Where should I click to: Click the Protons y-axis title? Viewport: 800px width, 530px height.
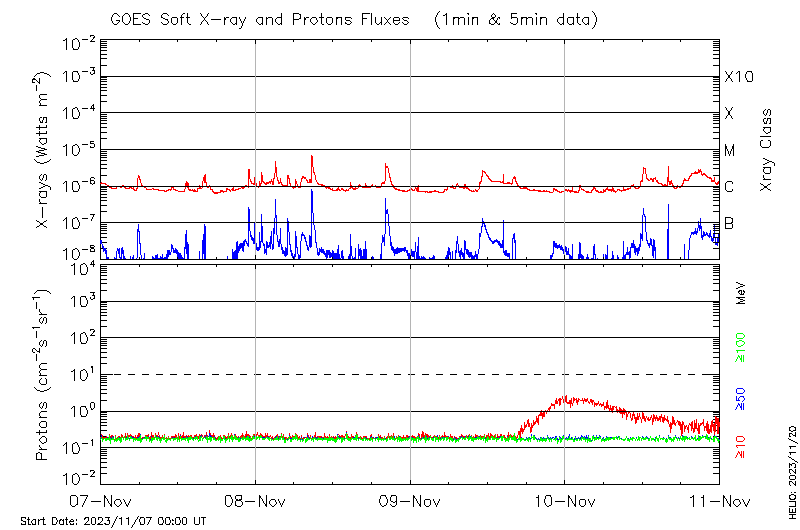tap(43, 376)
